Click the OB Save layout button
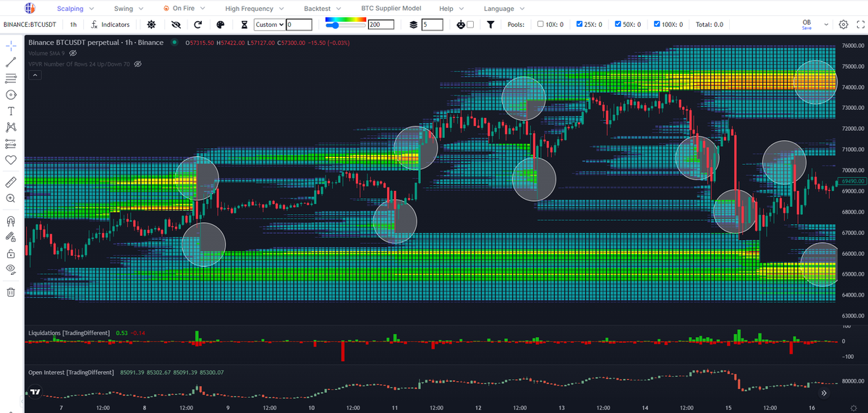868x413 pixels. click(807, 25)
